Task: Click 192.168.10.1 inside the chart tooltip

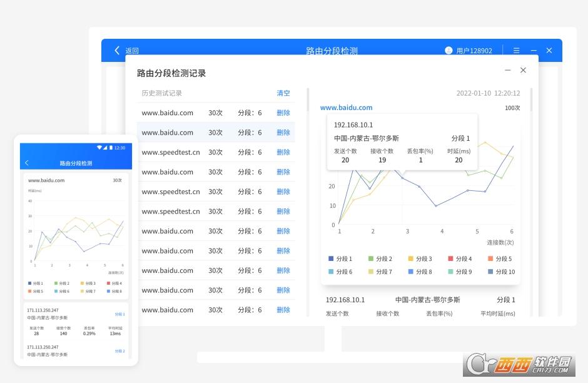Action: (x=353, y=125)
